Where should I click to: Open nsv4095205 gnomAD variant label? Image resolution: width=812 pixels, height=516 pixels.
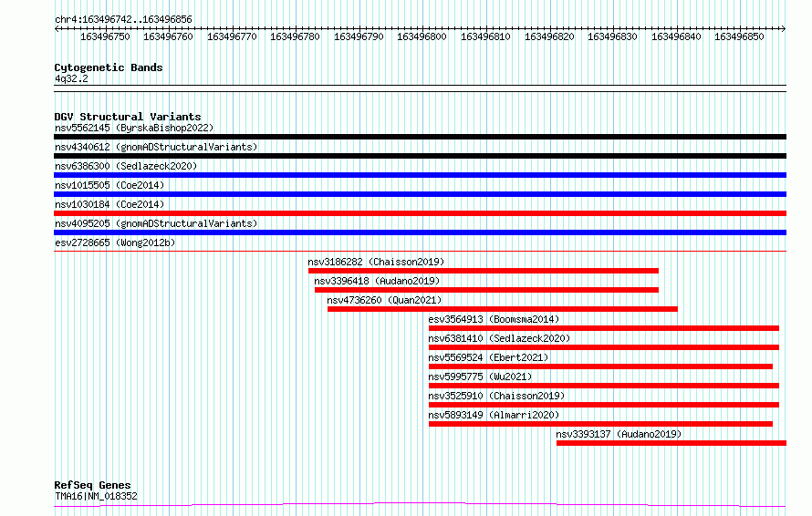[x=156, y=223]
